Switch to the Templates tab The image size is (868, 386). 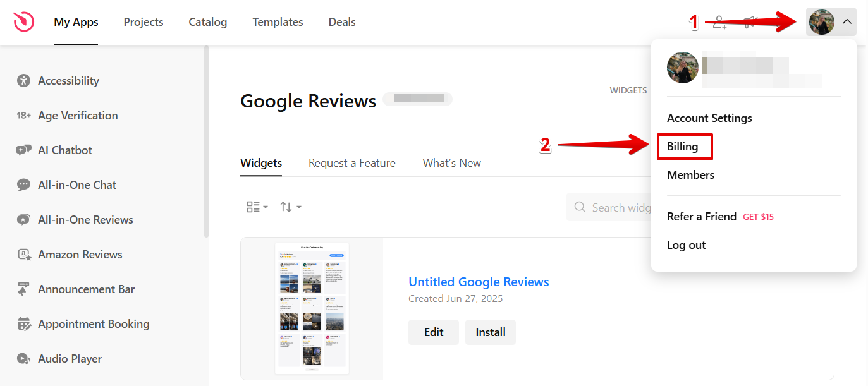(278, 22)
